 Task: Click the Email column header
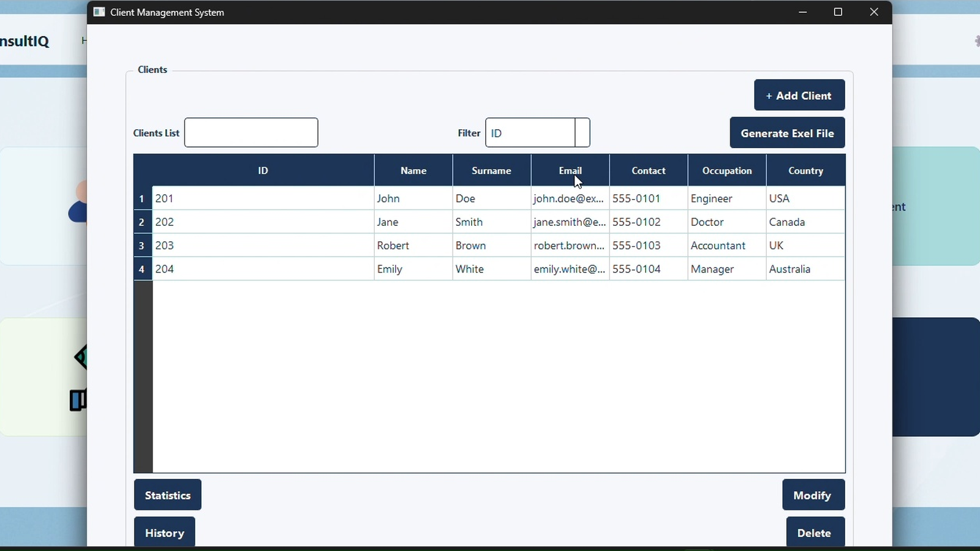click(570, 170)
